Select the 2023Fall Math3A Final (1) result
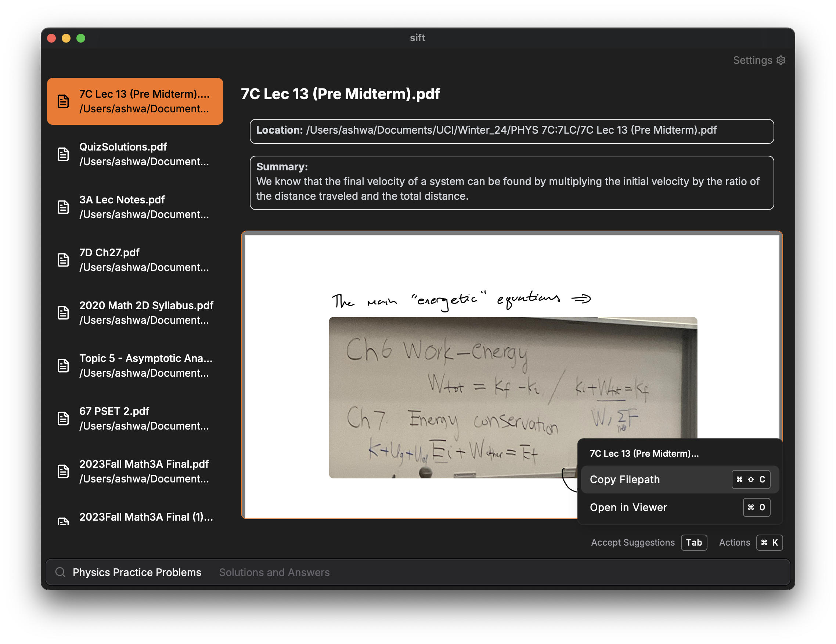836x644 pixels. tap(145, 517)
